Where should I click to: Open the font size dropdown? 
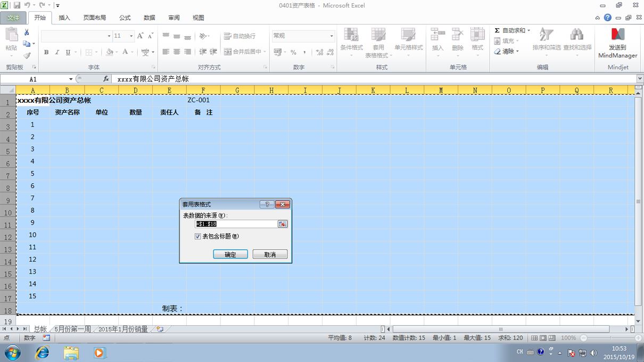tap(131, 36)
